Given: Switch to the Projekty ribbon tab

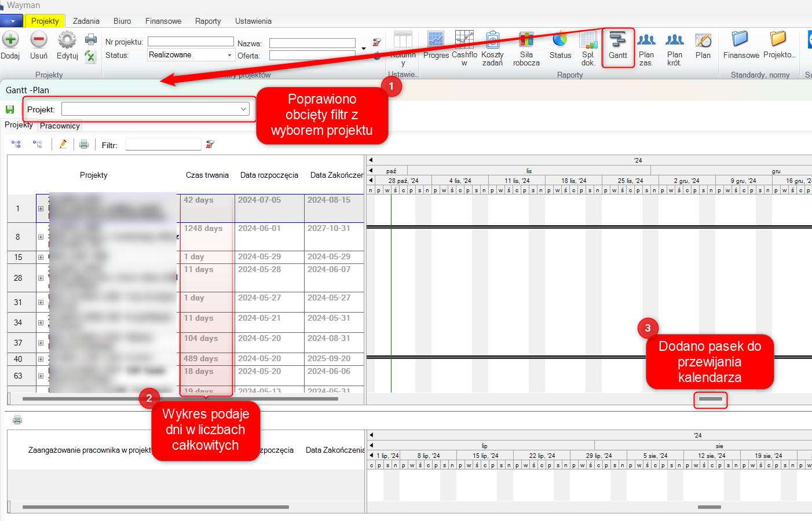Looking at the screenshot, I should tap(45, 21).
